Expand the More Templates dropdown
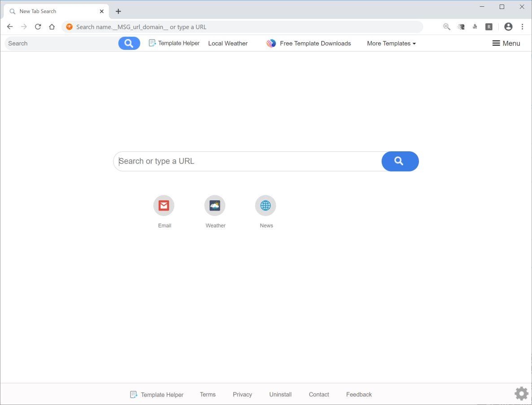The width and height of the screenshot is (532, 405). tap(391, 43)
